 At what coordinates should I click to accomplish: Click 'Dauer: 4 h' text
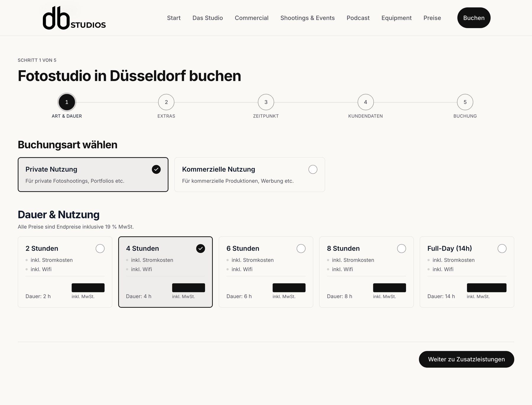[139, 296]
